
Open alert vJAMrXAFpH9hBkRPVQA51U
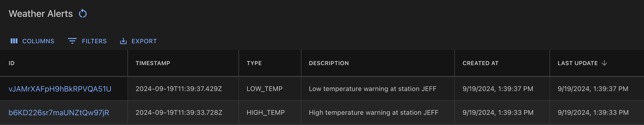point(60,89)
